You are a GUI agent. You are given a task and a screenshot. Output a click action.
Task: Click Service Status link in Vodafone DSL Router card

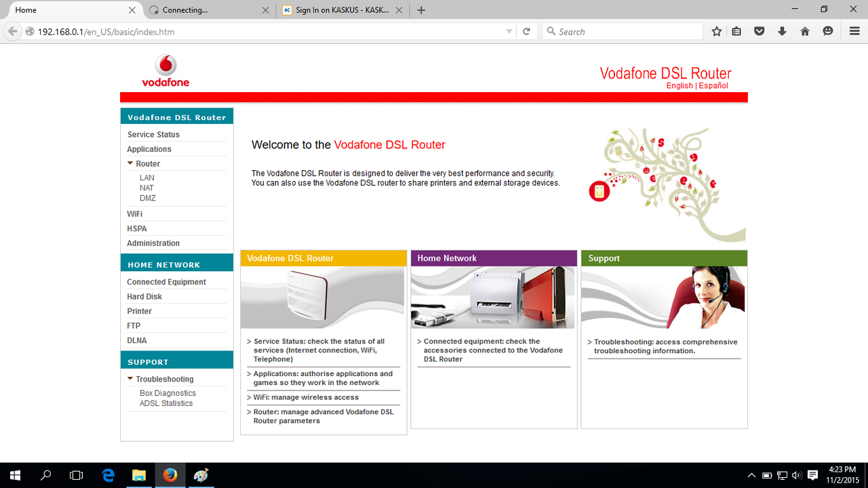tap(319, 350)
